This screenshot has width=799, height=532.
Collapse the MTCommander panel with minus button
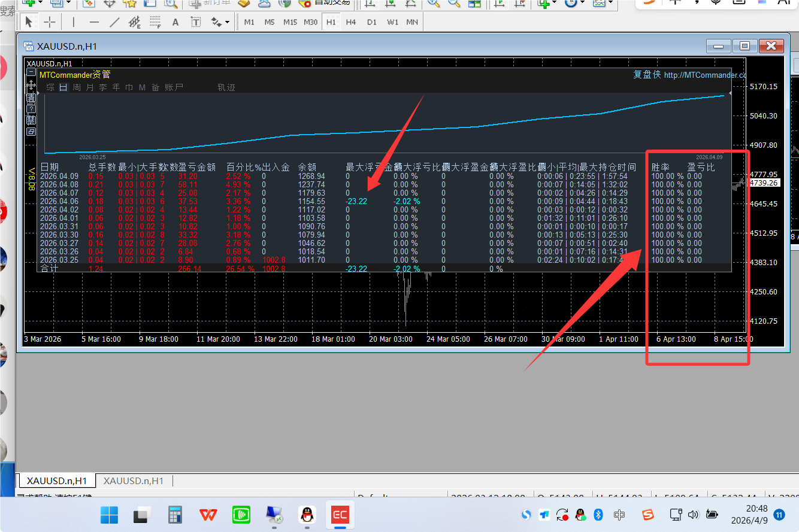point(31,72)
